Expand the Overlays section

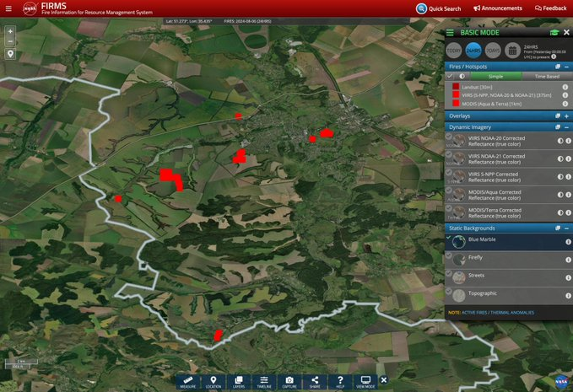pos(566,116)
